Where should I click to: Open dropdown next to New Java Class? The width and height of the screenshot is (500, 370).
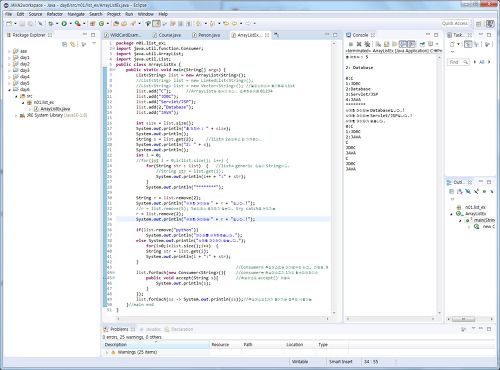107,24
